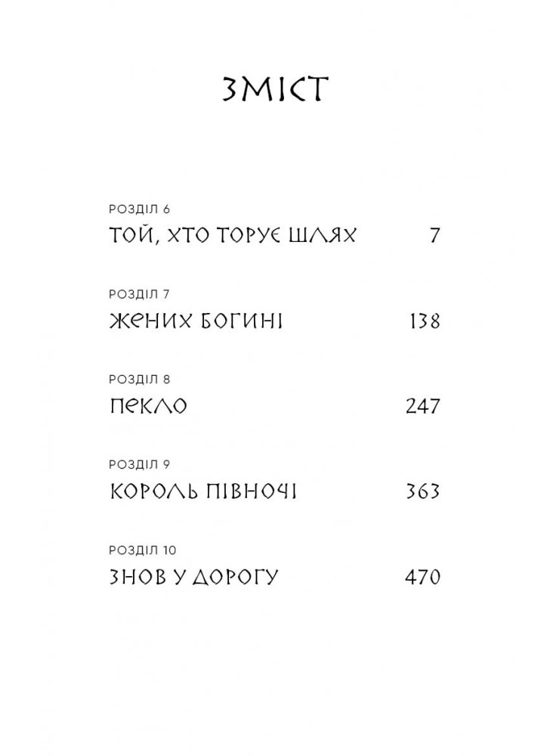Click page number 363
Image resolution: width=550 pixels, height=756 pixels.
point(423,491)
